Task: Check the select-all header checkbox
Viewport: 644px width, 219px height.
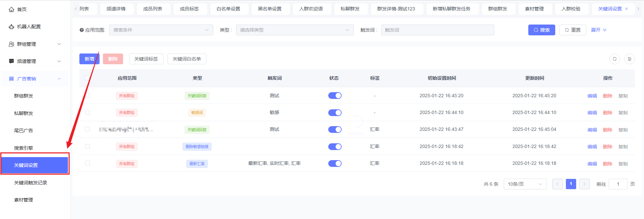Action: [87, 78]
